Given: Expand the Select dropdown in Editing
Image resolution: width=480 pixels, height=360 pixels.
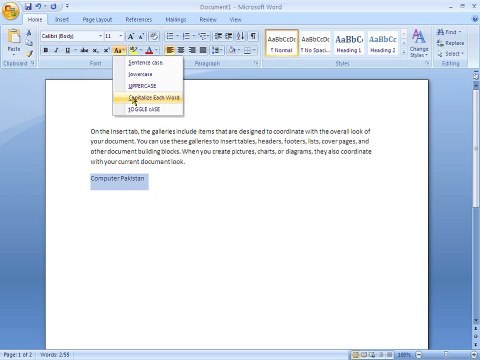Looking at the screenshot, I should pyautogui.click(x=450, y=54).
